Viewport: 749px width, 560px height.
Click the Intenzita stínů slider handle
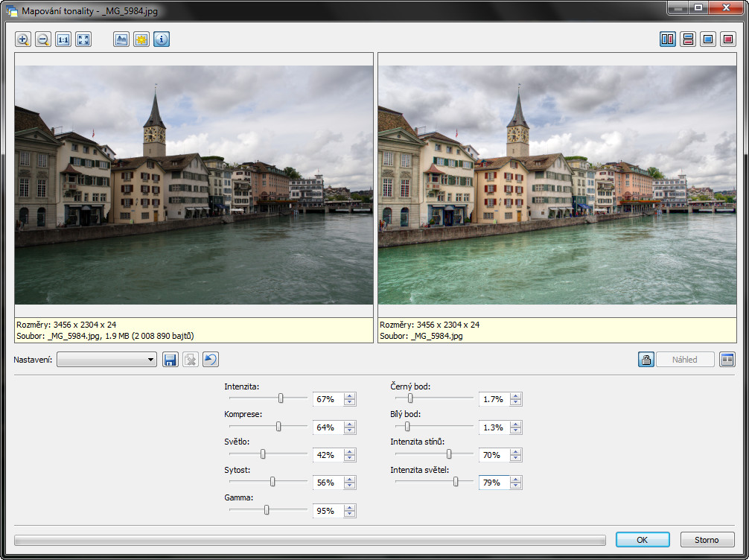(x=449, y=454)
